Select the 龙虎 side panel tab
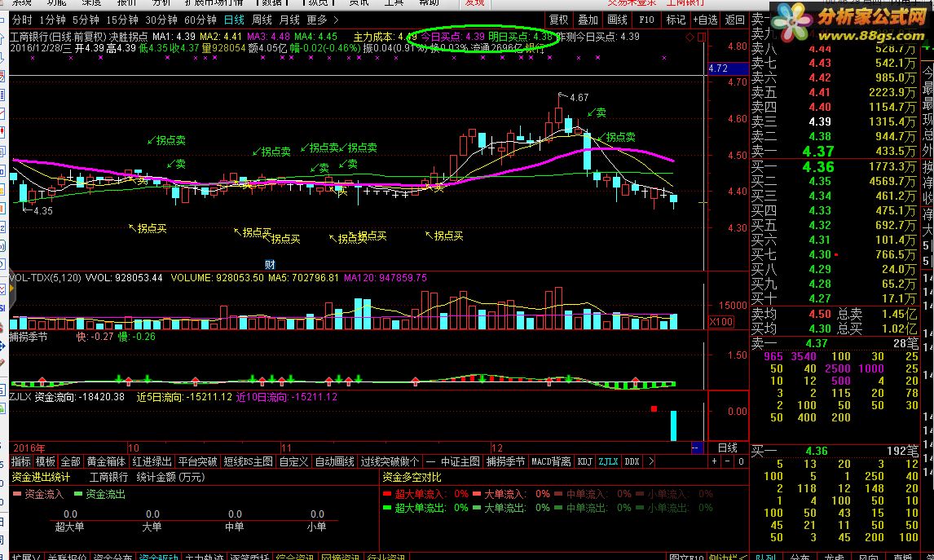This screenshot has width=934, height=560. 834,557
